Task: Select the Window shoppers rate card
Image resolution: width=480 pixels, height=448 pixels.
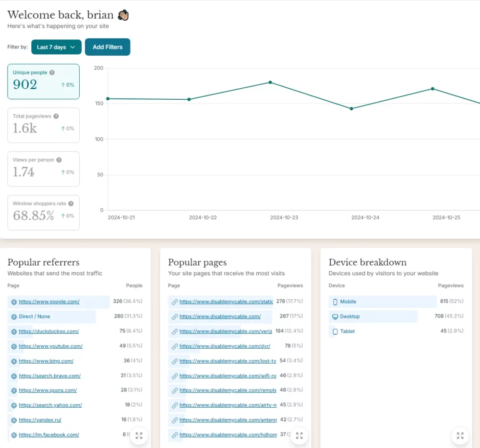Action: (43, 212)
